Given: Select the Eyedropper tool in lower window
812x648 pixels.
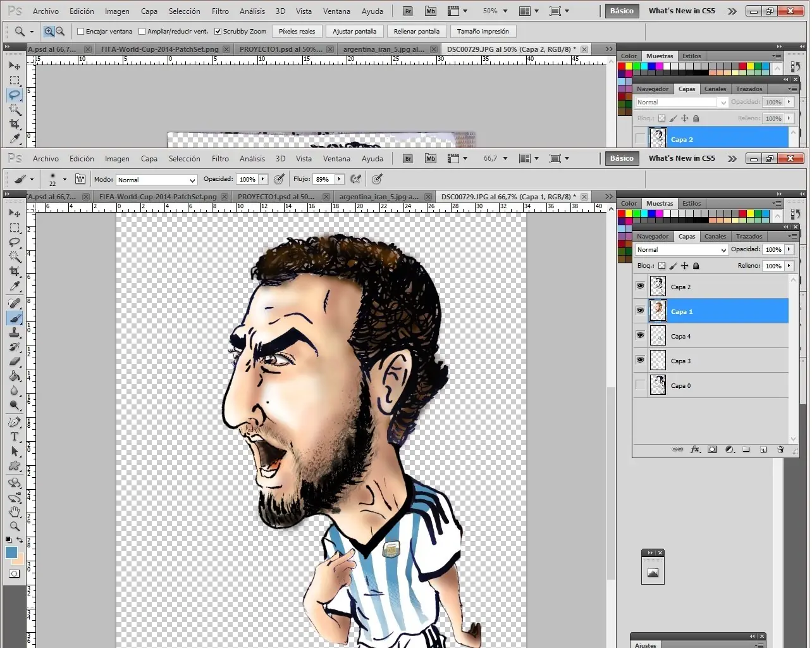Looking at the screenshot, I should tap(15, 286).
